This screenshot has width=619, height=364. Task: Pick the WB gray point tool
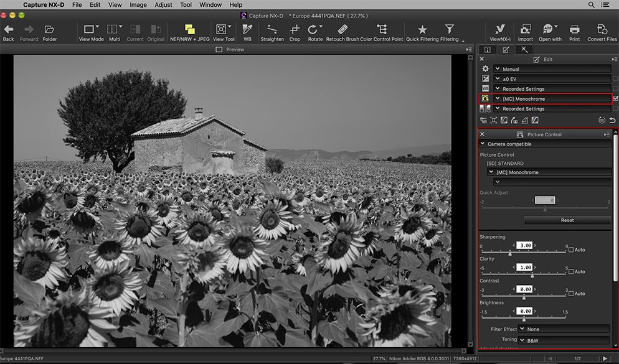(x=247, y=32)
